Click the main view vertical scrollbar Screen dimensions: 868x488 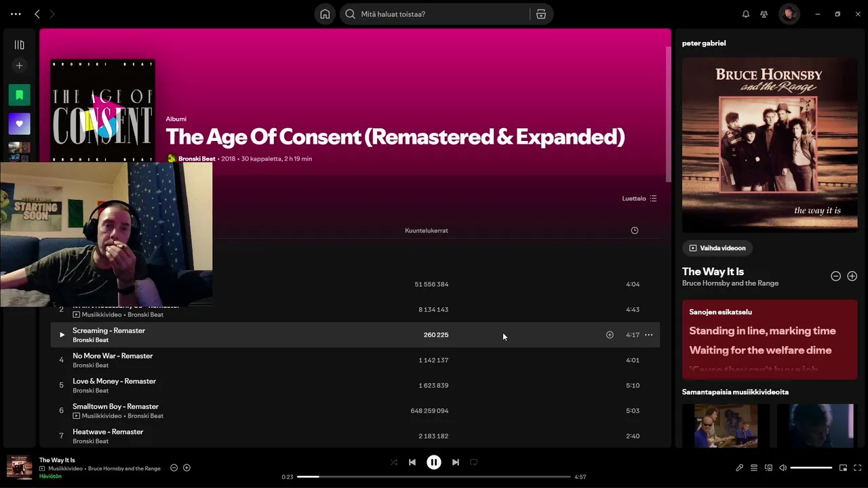[668, 114]
